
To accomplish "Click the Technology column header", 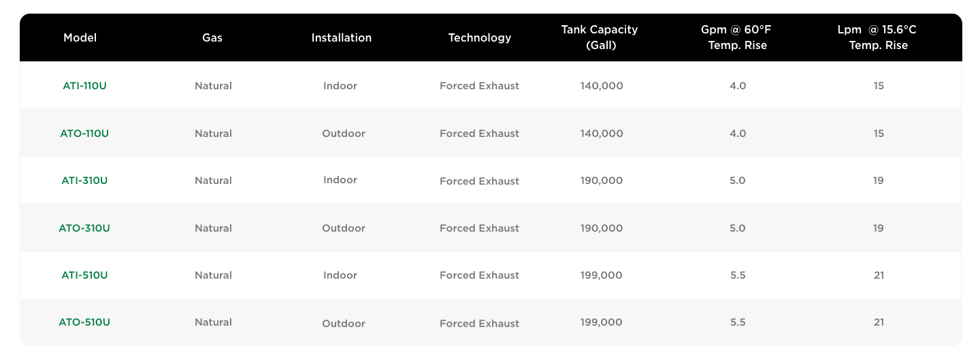I will 480,37.
